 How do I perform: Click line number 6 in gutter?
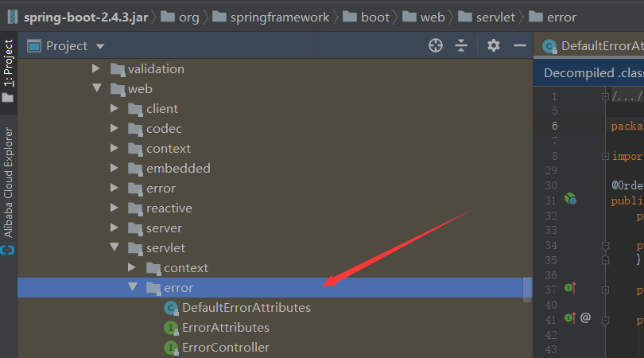554,126
